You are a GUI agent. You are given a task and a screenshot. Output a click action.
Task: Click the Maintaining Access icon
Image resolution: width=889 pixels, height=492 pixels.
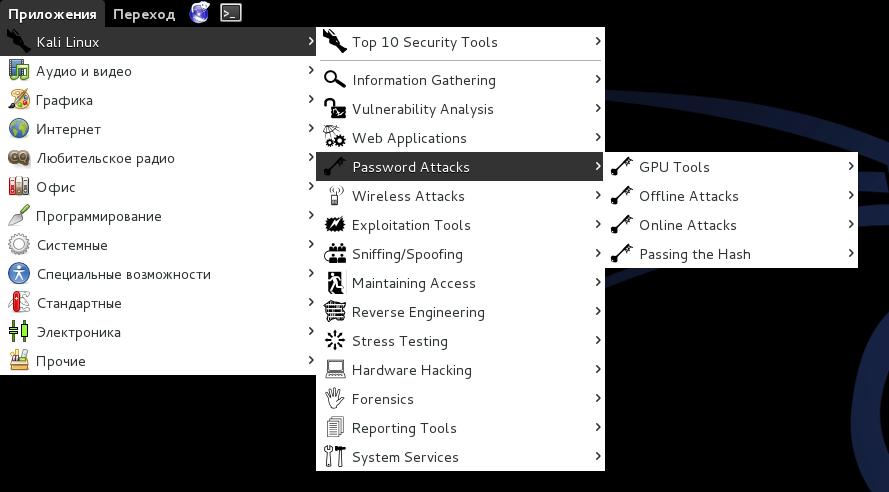pyautogui.click(x=335, y=283)
